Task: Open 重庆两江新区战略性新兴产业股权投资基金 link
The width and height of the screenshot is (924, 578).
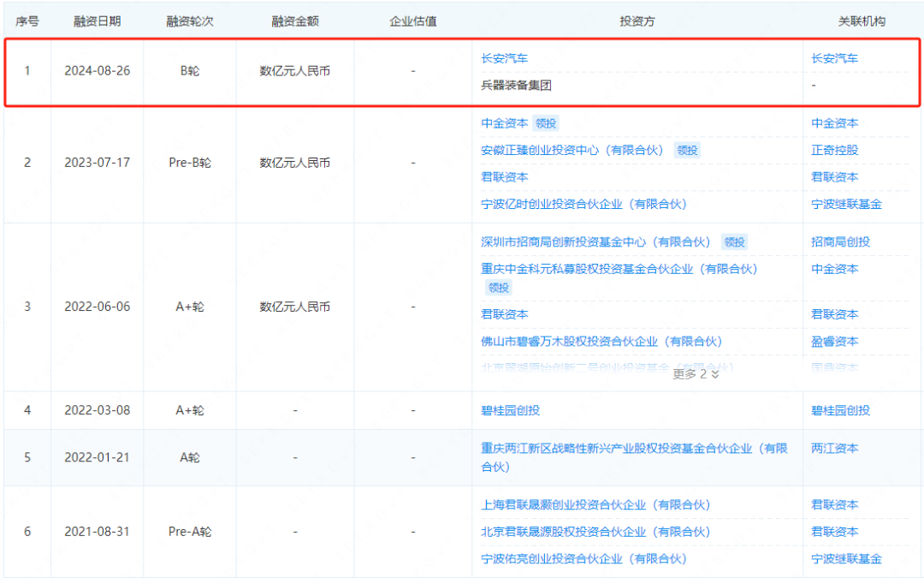Action: [634, 457]
